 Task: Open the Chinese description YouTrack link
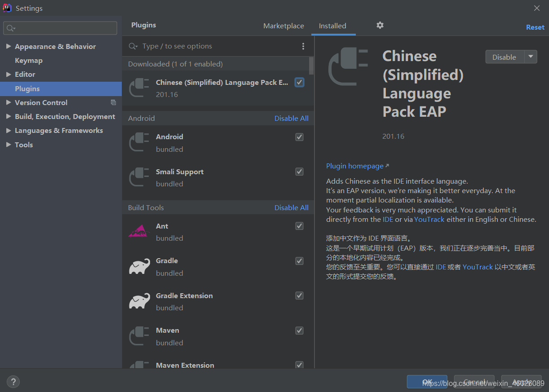tap(478, 267)
